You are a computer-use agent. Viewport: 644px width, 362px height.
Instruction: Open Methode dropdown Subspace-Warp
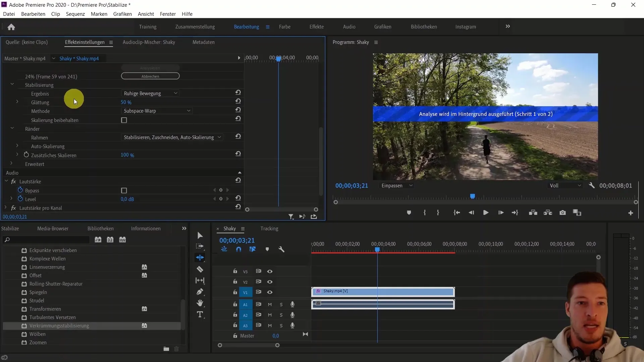pyautogui.click(x=157, y=111)
